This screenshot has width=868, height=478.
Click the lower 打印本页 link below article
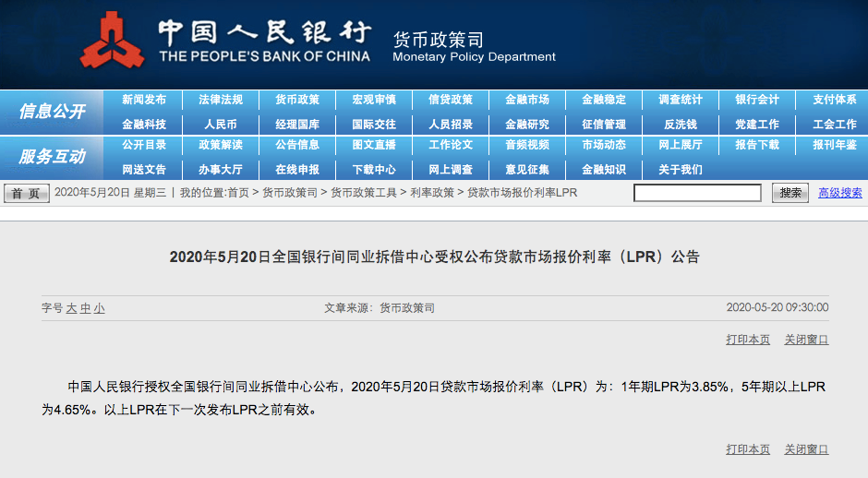point(747,449)
